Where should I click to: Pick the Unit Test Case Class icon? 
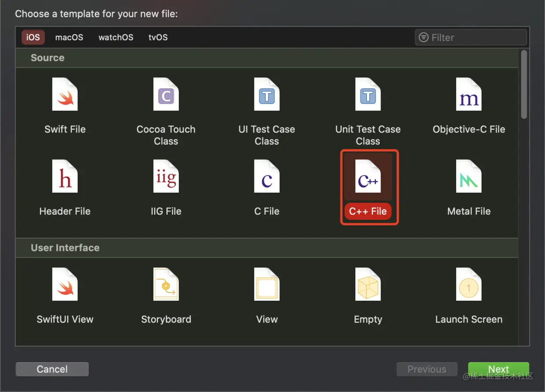click(368, 94)
